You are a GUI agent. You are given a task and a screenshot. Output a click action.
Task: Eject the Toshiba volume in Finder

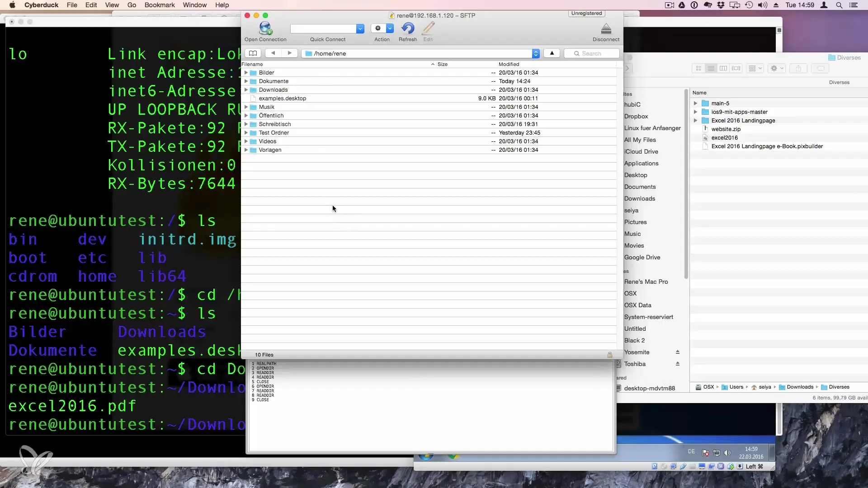tap(677, 364)
